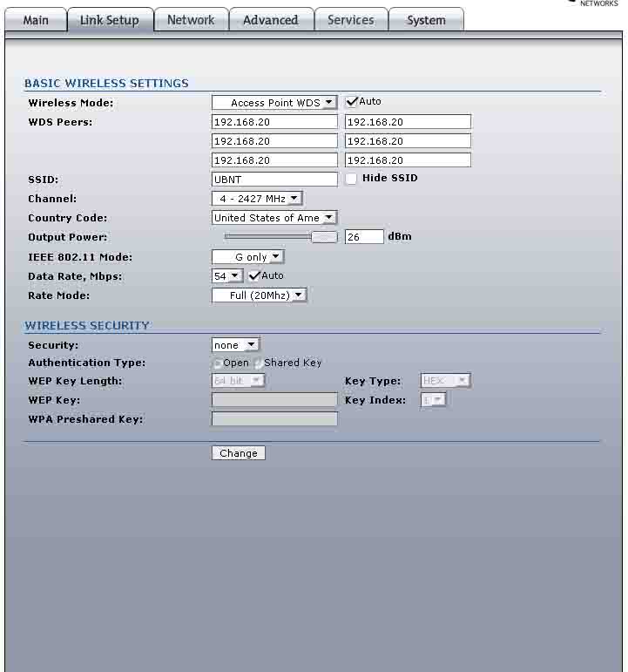
Task: Click the WEP Key input field
Action: point(274,400)
